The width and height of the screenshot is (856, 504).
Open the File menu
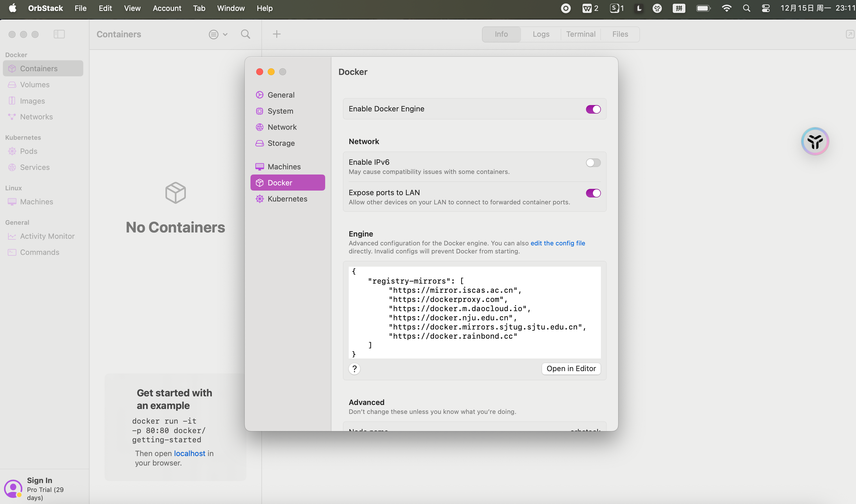(x=80, y=8)
